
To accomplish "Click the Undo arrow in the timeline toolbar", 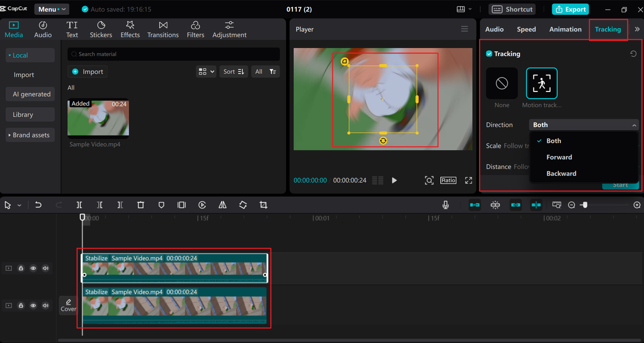I will (x=38, y=205).
